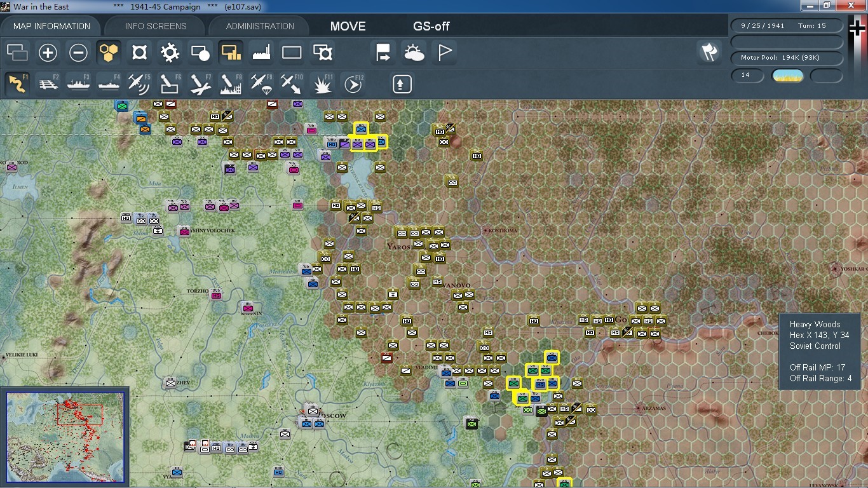The width and height of the screenshot is (868, 488).
Task: Click the crossed flags end-turn icon
Action: (709, 52)
